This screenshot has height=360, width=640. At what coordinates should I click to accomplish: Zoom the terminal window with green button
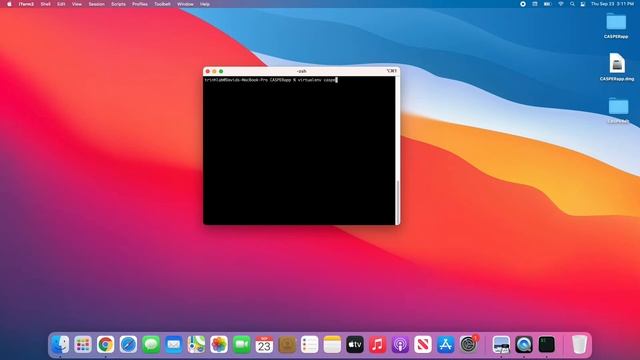[221, 71]
